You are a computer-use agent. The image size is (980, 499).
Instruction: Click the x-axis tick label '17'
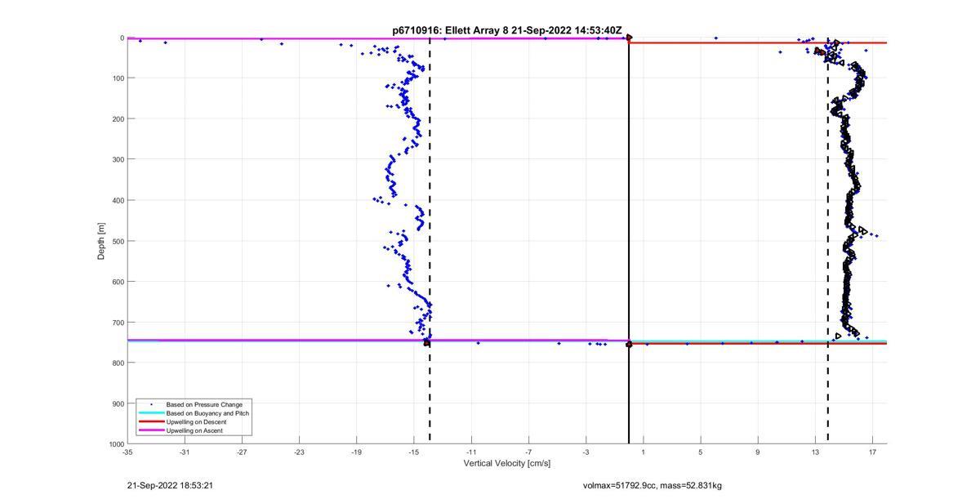pos(872,452)
